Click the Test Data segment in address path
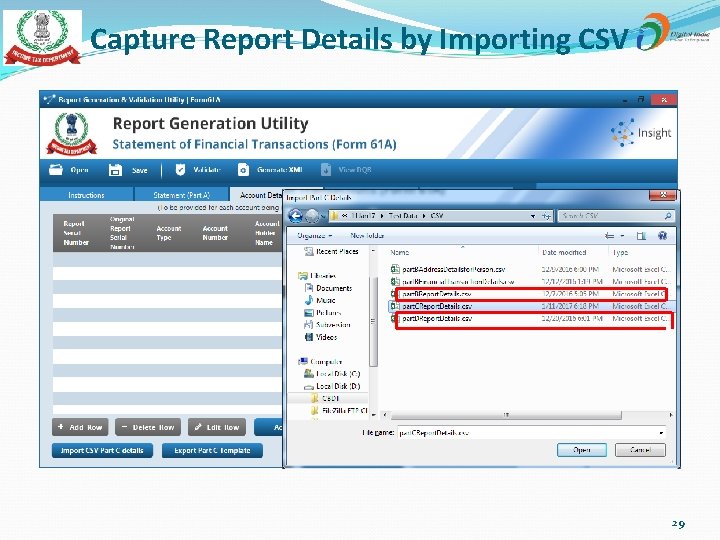Image resolution: width=720 pixels, height=540 pixels. coord(403,215)
